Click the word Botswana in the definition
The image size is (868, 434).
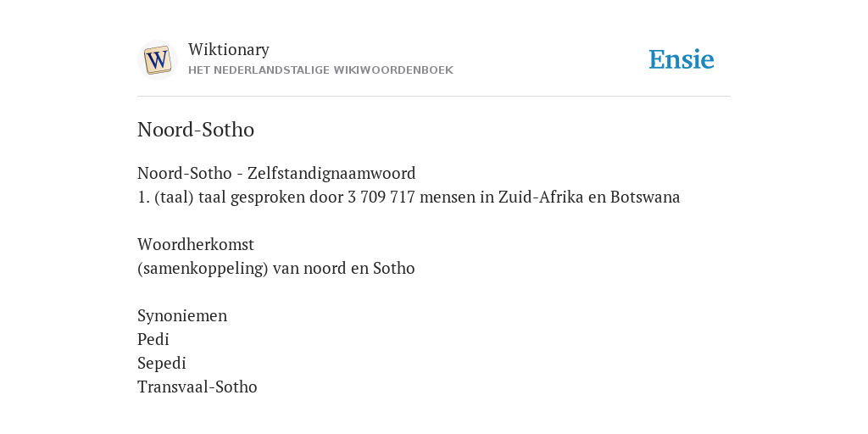645,197
